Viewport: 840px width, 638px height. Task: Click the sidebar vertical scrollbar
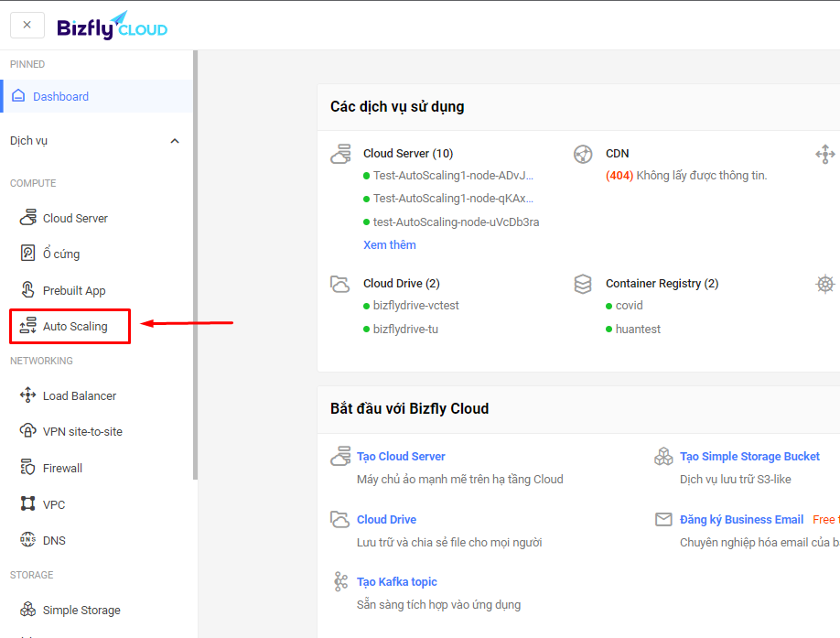pos(196,265)
